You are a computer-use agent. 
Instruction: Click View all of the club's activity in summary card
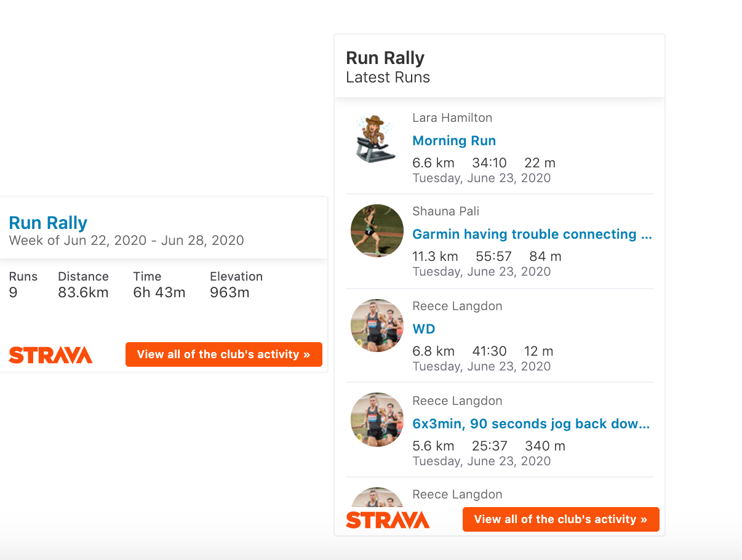tap(224, 354)
